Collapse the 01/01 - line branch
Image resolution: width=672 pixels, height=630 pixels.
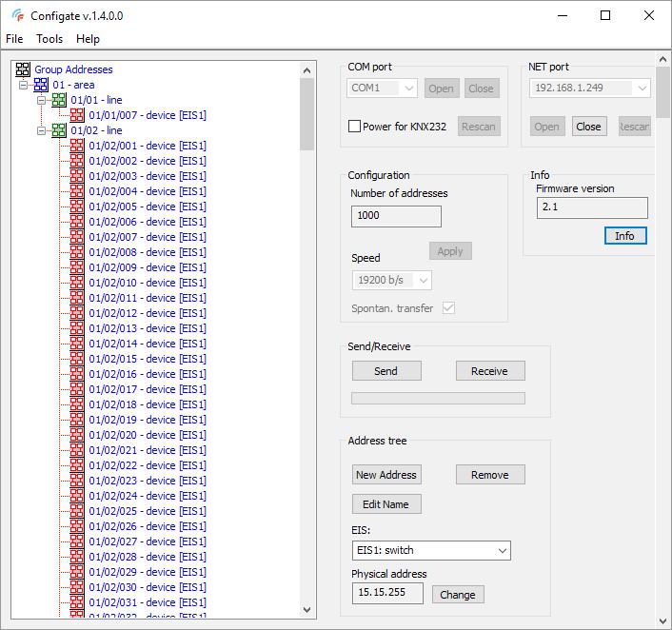coord(41,100)
